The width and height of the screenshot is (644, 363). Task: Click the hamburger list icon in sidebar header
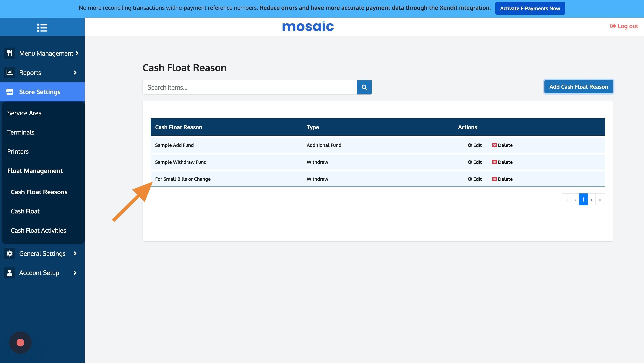point(42,28)
